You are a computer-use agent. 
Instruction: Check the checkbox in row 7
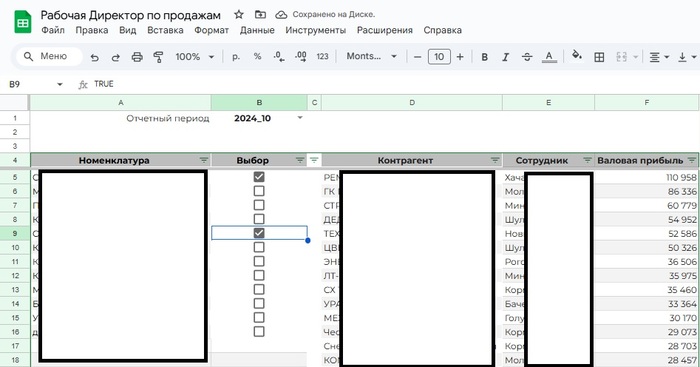point(259,205)
